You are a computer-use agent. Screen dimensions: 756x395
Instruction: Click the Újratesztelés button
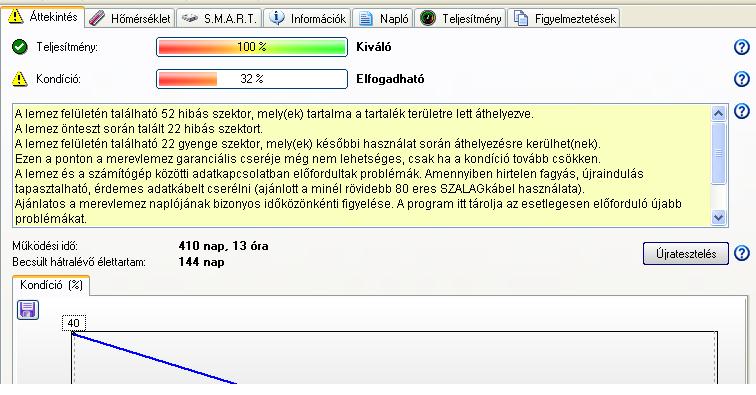pyautogui.click(x=686, y=254)
